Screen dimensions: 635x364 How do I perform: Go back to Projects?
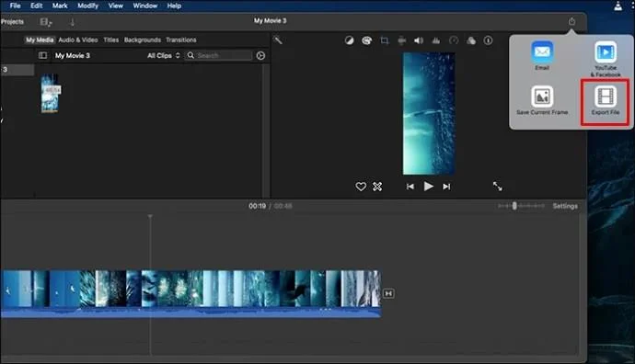pyautogui.click(x=12, y=22)
